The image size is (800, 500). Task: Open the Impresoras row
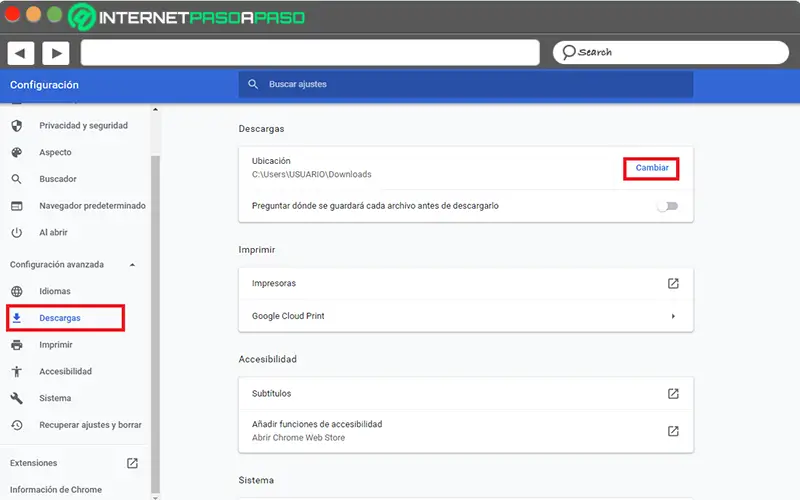[465, 283]
